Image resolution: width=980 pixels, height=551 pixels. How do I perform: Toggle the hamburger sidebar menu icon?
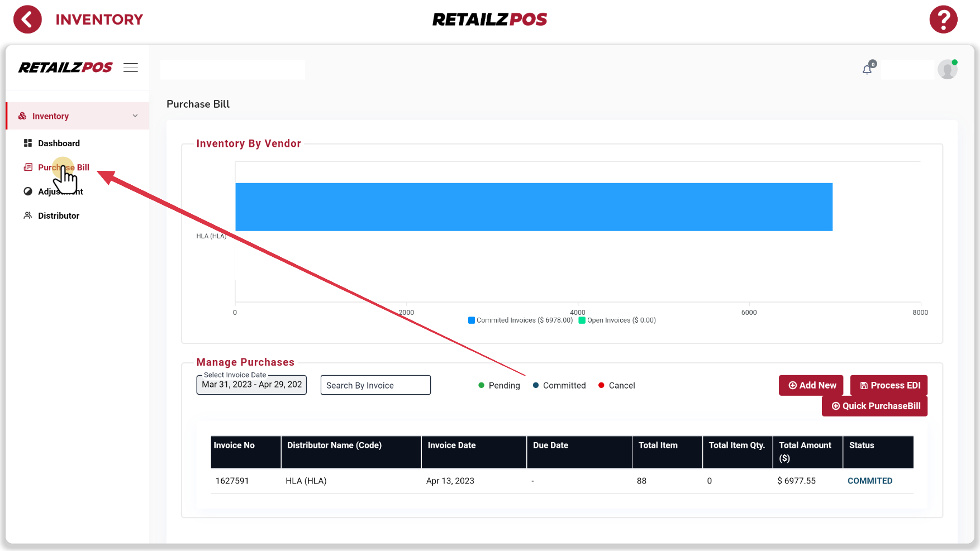pyautogui.click(x=131, y=68)
